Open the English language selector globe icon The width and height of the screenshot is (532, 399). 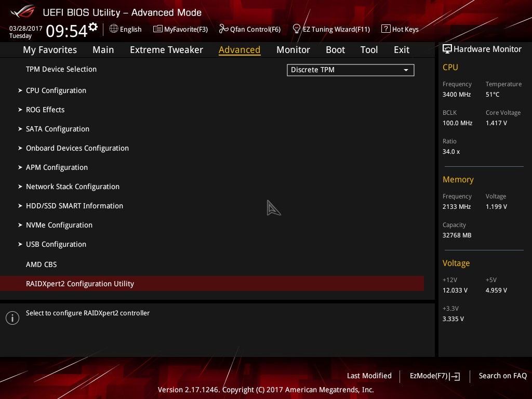click(114, 29)
